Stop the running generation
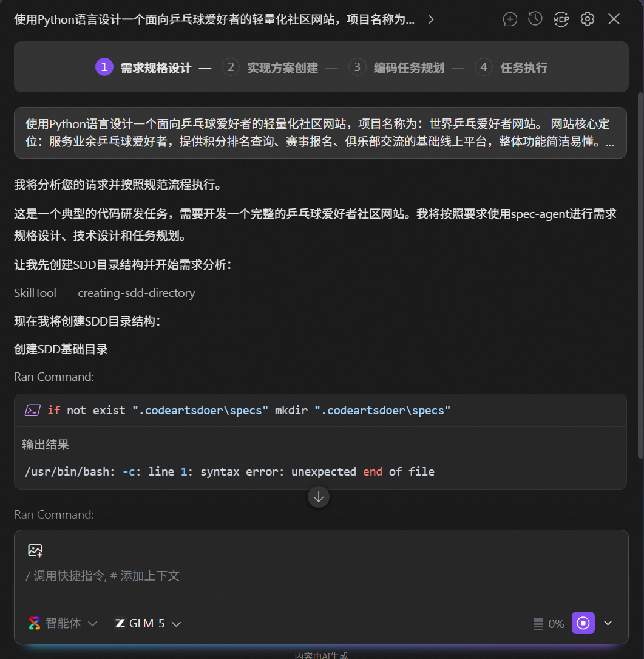This screenshot has width=644, height=659. [583, 623]
